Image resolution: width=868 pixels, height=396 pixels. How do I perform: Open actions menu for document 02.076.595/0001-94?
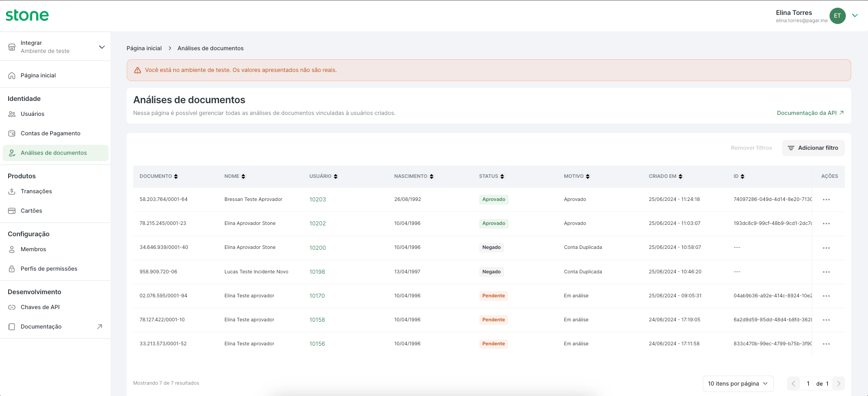coord(826,296)
